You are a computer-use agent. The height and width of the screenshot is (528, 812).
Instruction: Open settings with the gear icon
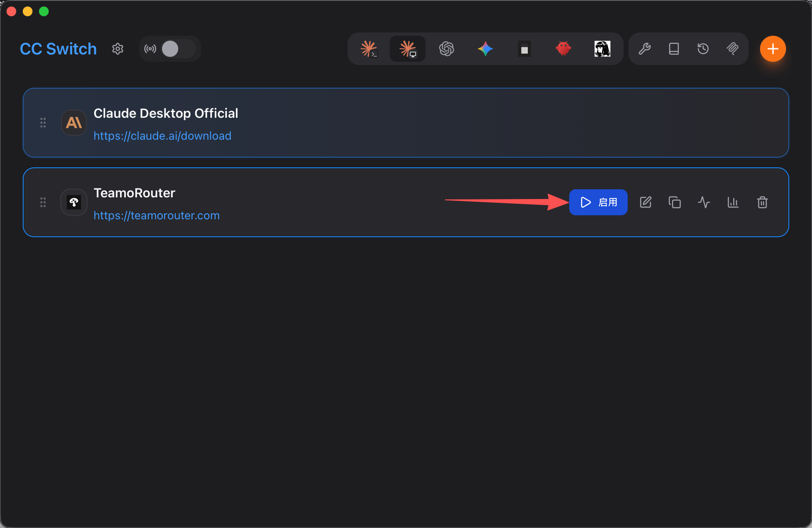(x=118, y=49)
